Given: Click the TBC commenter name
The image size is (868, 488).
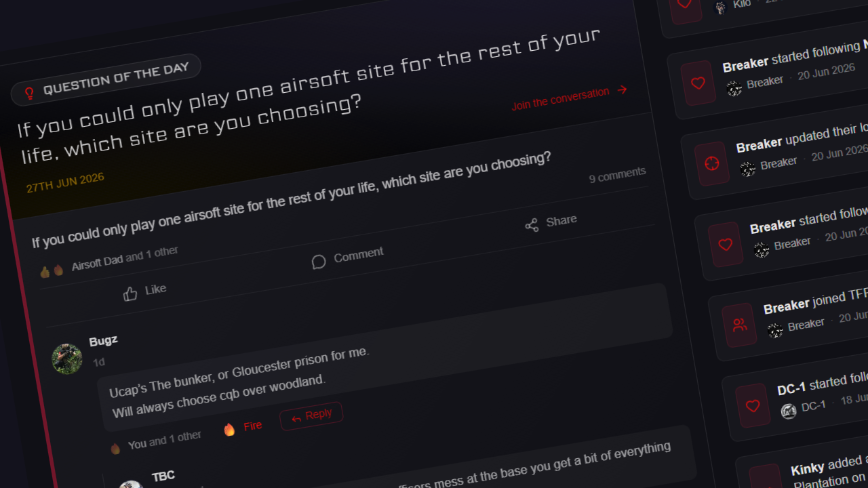Looking at the screenshot, I should 163,476.
